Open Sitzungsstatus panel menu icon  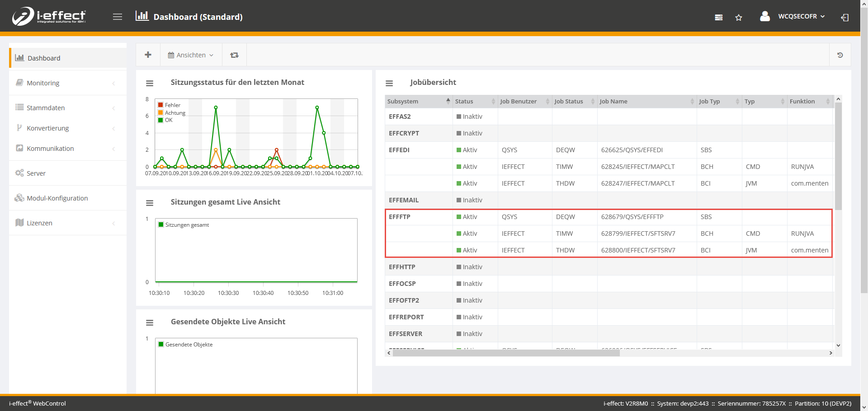pos(150,83)
